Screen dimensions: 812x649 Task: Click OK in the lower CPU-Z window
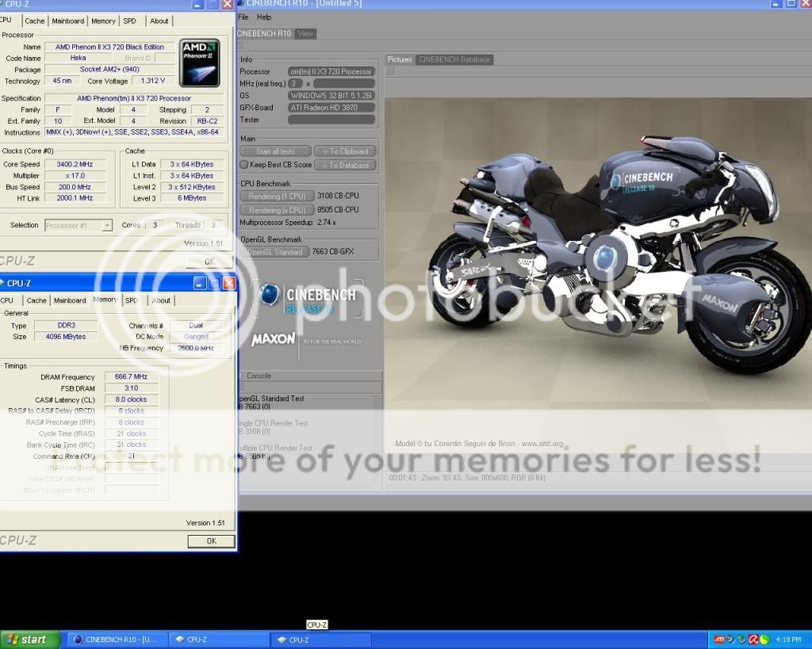[x=211, y=540]
